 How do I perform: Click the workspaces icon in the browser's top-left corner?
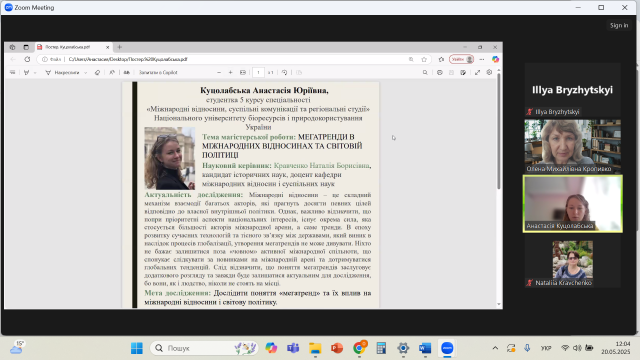tap(12, 47)
